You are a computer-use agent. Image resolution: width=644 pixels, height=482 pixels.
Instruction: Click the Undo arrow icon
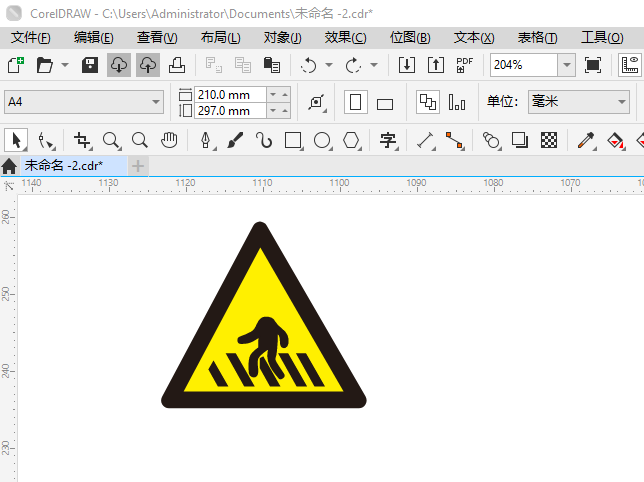tap(308, 65)
